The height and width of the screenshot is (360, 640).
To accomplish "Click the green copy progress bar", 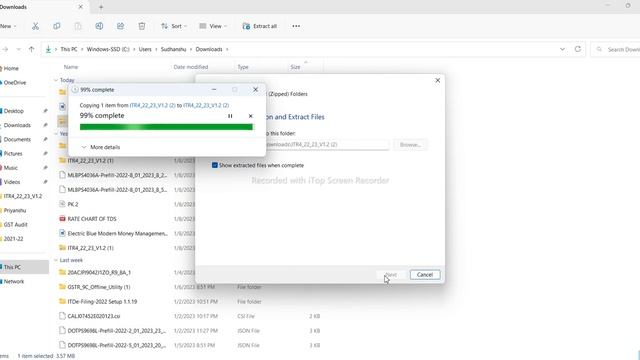I will 167,127.
